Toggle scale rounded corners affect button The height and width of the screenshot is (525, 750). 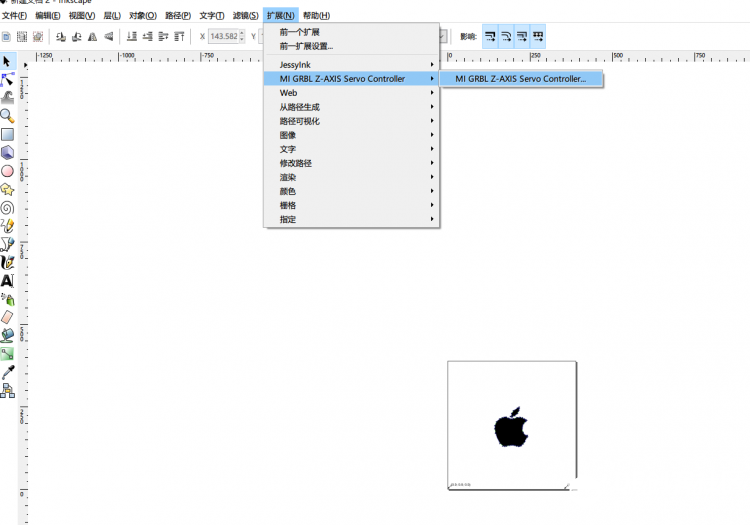click(x=506, y=36)
